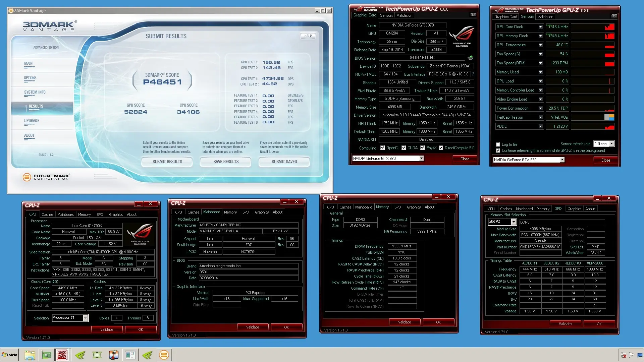
Task: Open SPD tab in CPU-Z Memory window
Action: point(397,207)
